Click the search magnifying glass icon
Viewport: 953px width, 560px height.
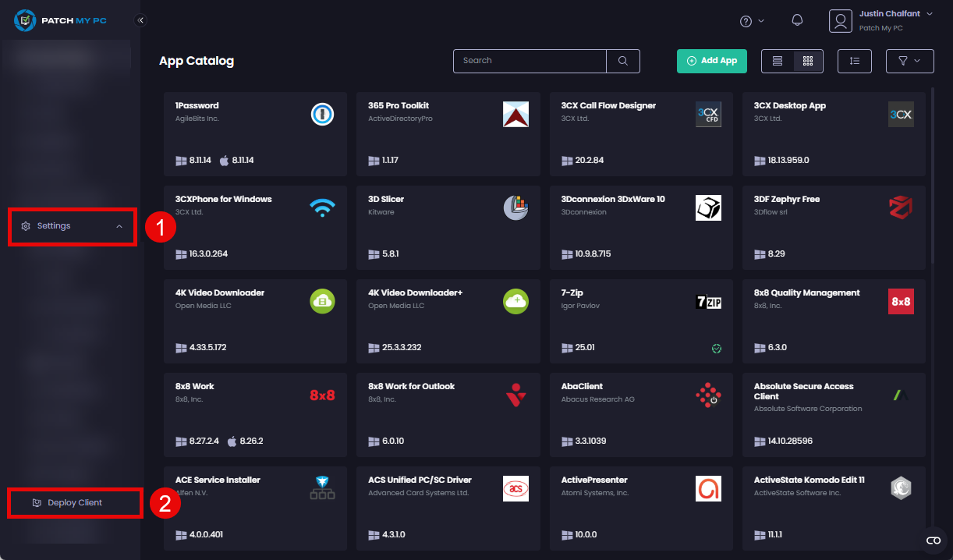[x=622, y=61]
